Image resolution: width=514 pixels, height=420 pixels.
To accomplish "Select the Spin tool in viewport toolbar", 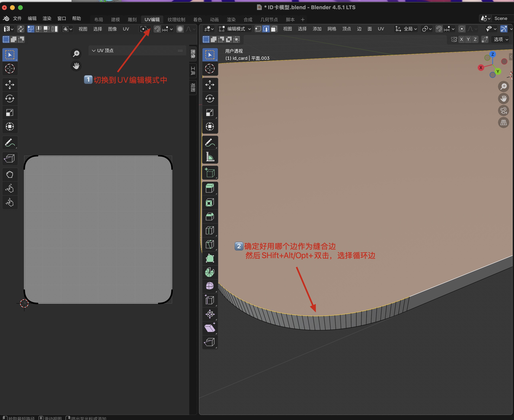I will (210, 272).
